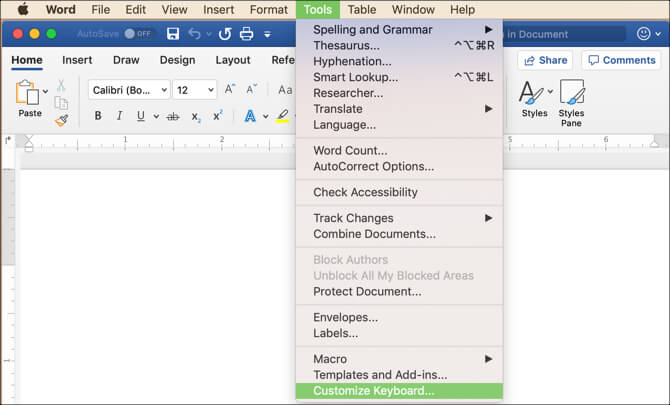Screen dimensions: 670x405
Task: Expand the Paste options arrow
Action: click(45, 91)
